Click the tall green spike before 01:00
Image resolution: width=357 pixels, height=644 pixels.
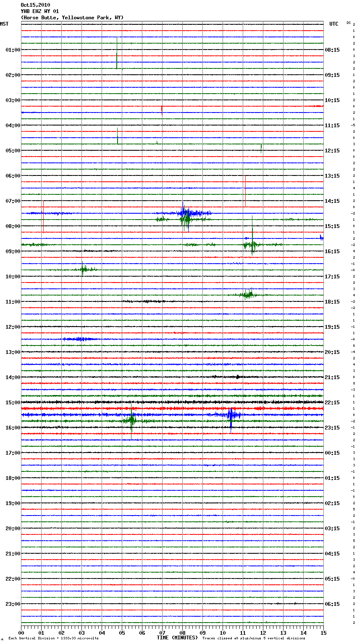117,53
